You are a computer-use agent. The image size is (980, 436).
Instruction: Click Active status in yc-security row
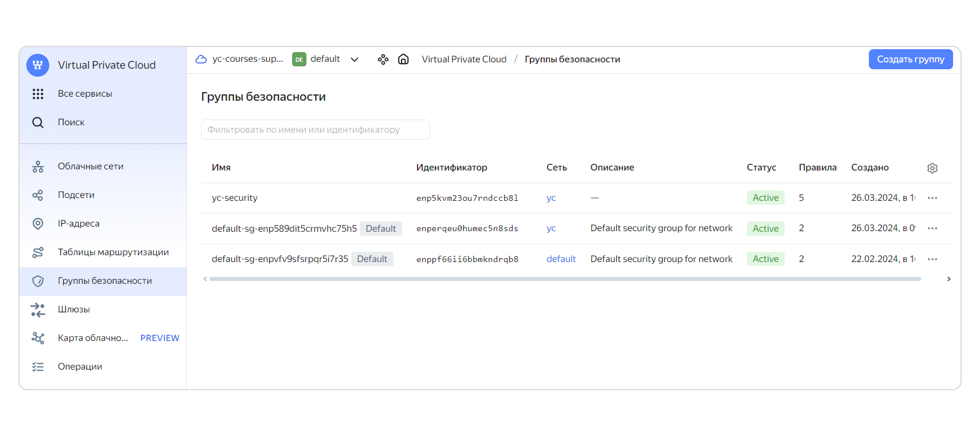(766, 198)
